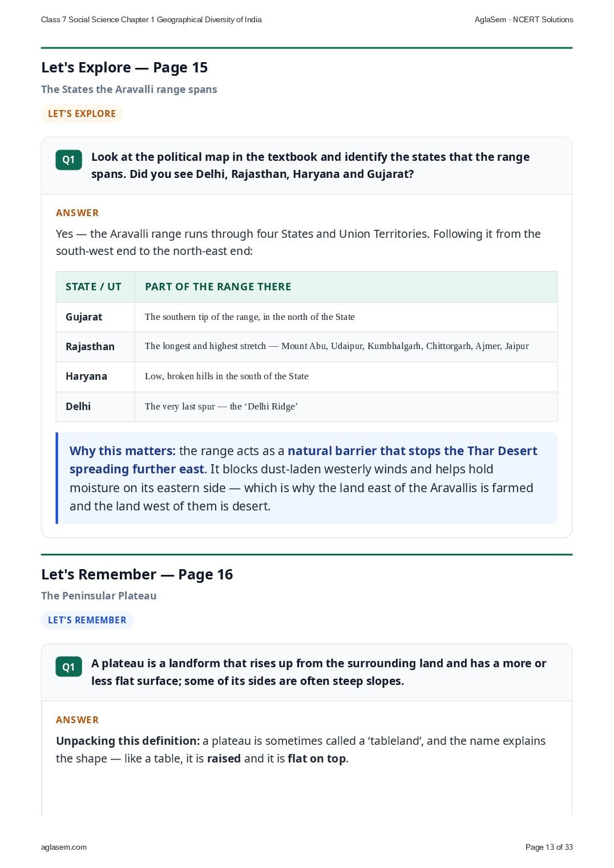Click the STATE / UT column header
The image size is (614, 868).
pos(94,287)
